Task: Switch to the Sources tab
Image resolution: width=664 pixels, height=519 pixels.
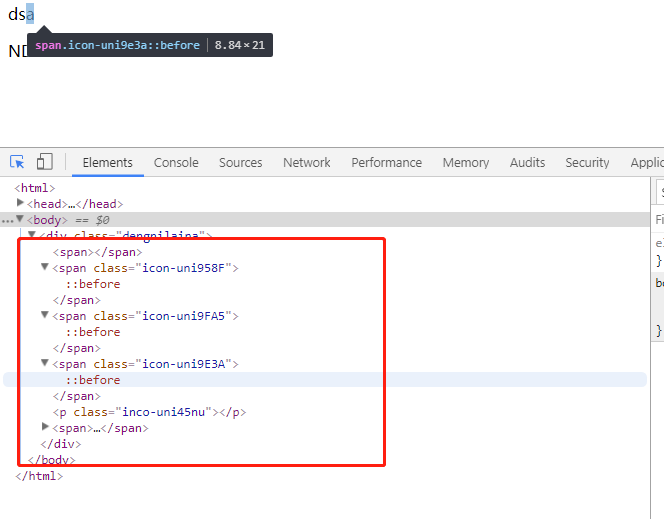Action: [x=241, y=163]
